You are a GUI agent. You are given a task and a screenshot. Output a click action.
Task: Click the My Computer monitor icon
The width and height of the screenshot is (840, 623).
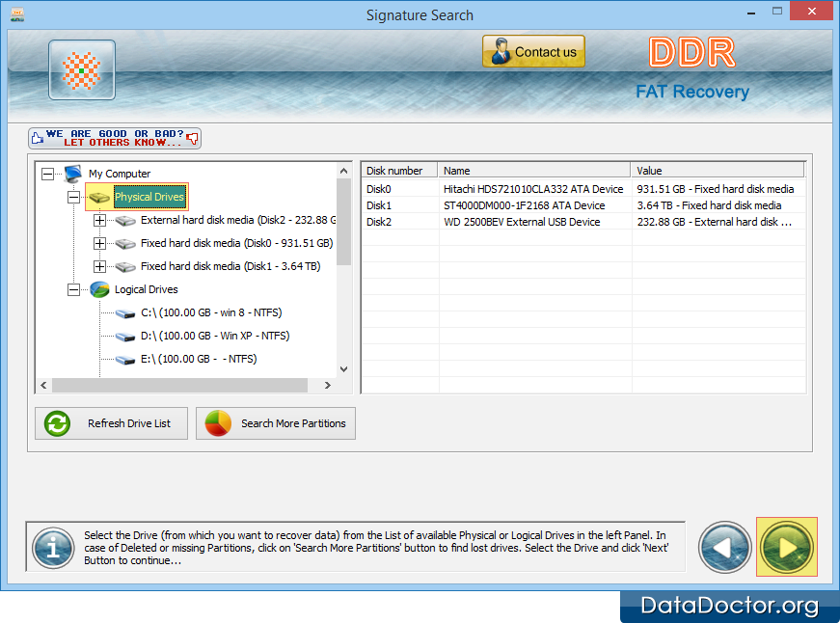[x=73, y=174]
